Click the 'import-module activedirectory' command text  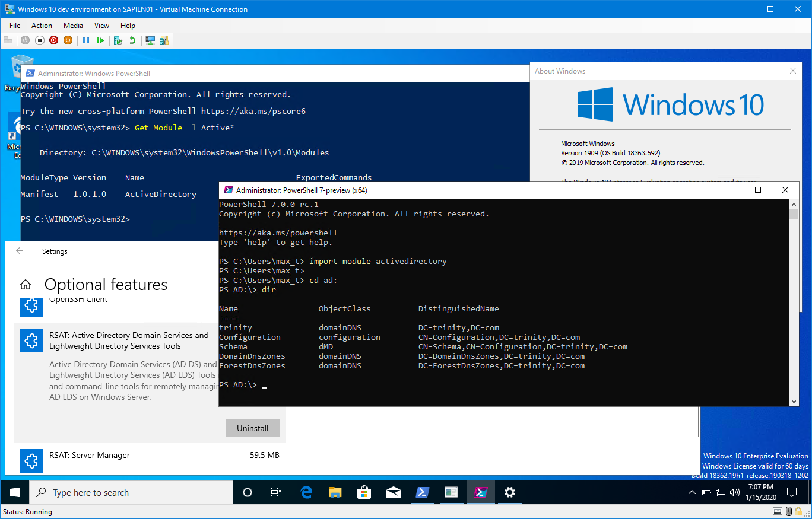[x=378, y=261]
